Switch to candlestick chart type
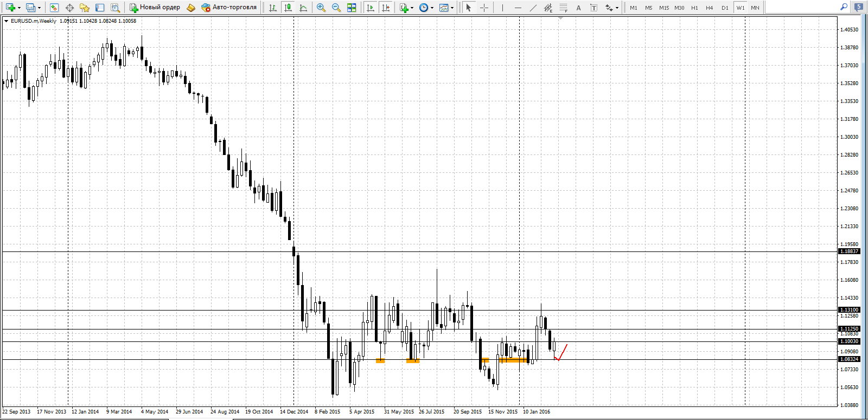This screenshot has width=868, height=420. point(288,8)
